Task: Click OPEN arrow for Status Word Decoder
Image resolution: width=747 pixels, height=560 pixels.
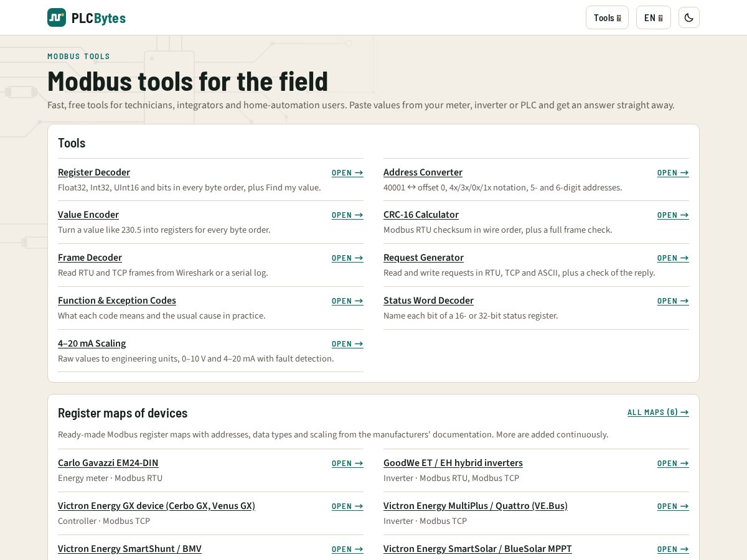Action: [673, 301]
